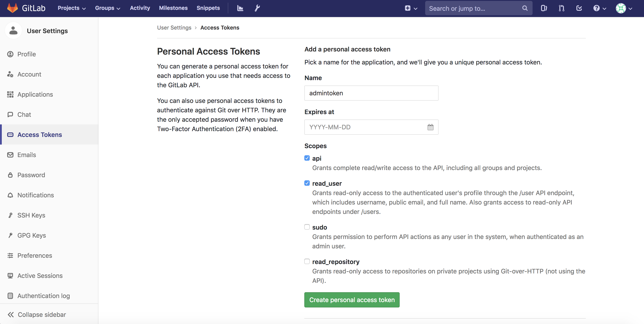
Task: Click the wrench/CI pipeline icon
Action: [x=257, y=8]
